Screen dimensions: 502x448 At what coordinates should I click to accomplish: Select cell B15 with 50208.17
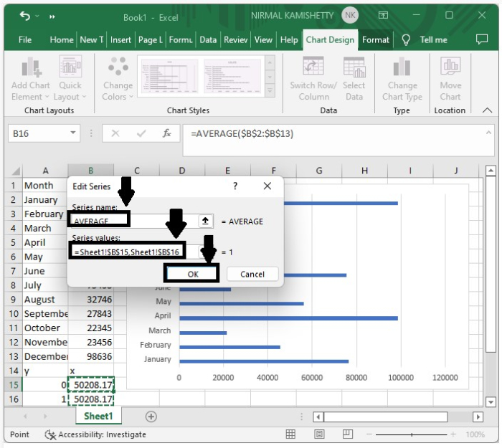(x=91, y=385)
